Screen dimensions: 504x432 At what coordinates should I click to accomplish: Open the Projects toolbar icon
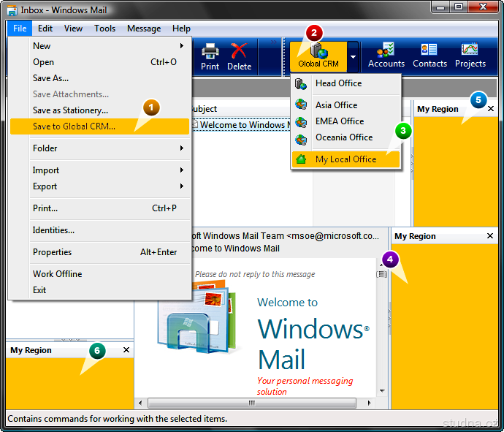(x=470, y=56)
